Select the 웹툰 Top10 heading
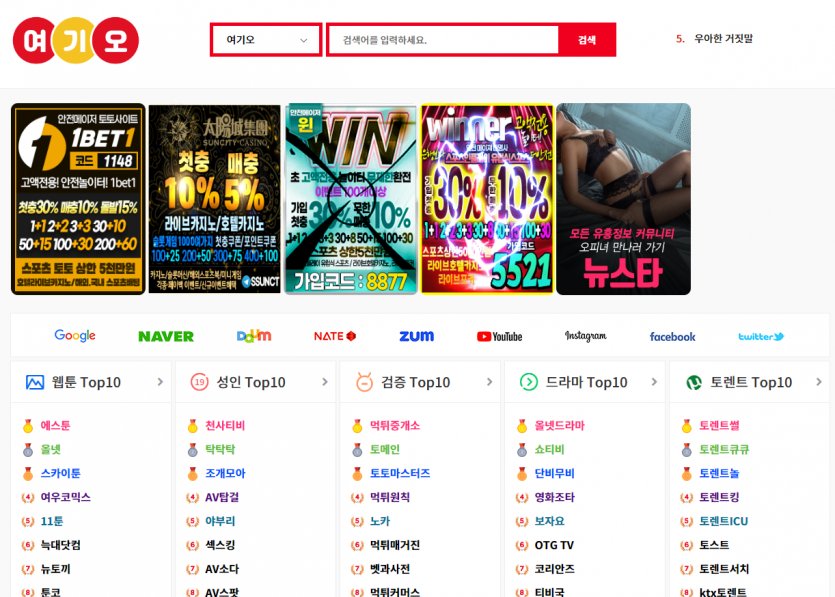 click(x=86, y=382)
